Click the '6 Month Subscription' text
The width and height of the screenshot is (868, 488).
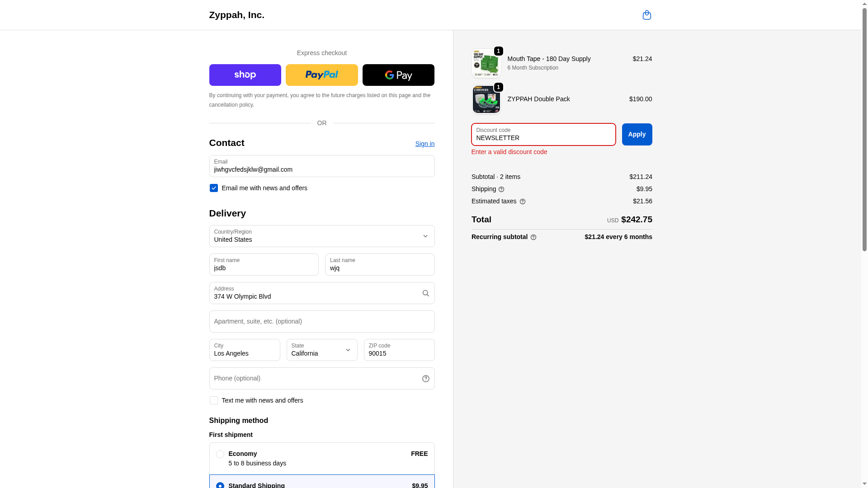coord(533,68)
